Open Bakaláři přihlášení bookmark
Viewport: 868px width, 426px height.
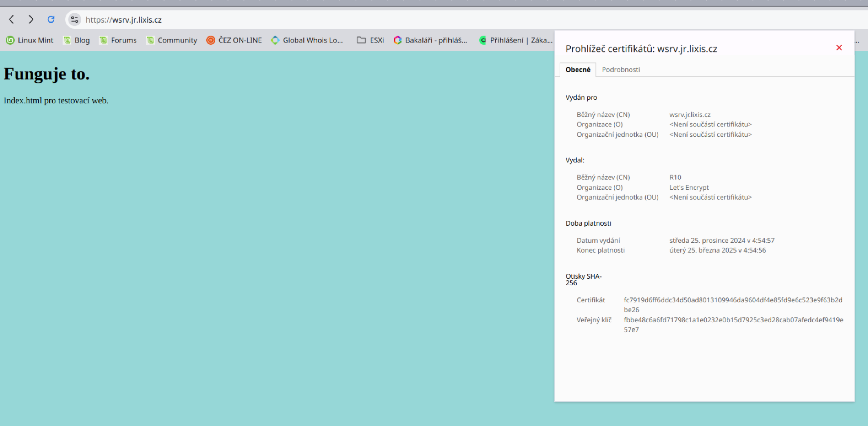[x=430, y=40]
